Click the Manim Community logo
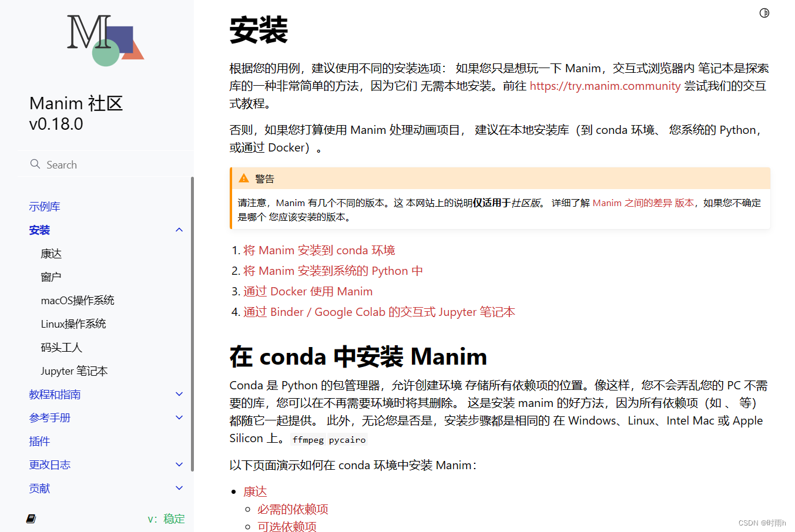The width and height of the screenshot is (795, 532). [x=105, y=40]
